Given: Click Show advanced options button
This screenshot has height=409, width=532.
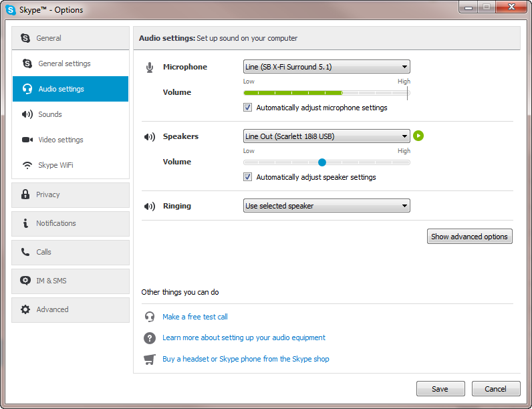Looking at the screenshot, I should 470,237.
